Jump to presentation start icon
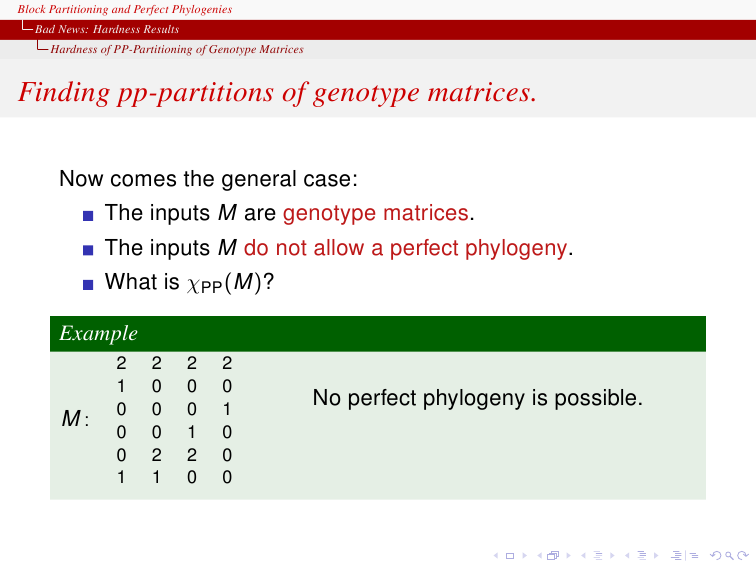 point(677,555)
